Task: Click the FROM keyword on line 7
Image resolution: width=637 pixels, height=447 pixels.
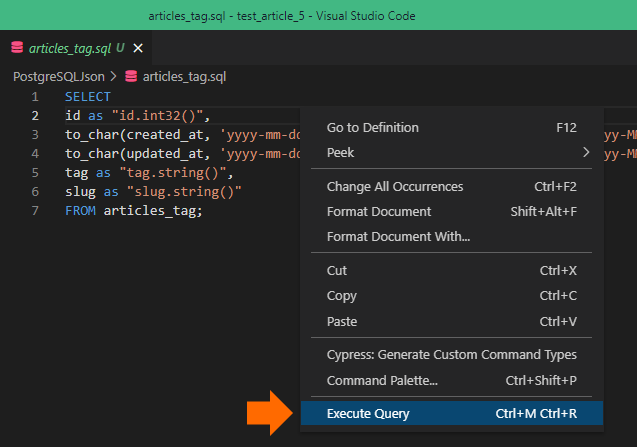Action: 80,211
